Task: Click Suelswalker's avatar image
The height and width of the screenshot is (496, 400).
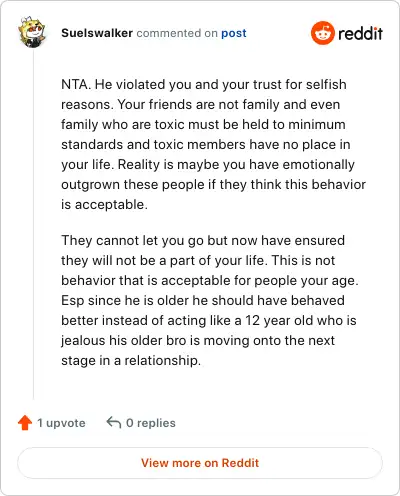Action: (32, 32)
